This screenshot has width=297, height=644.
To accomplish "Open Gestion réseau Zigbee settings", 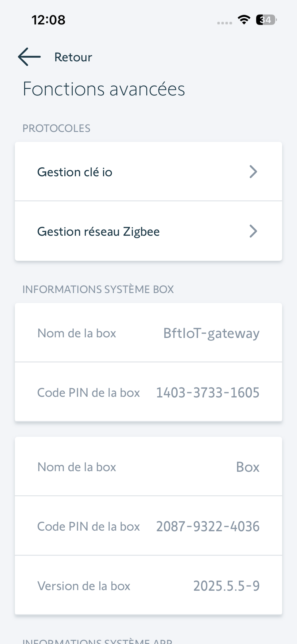I will tap(98, 232).
